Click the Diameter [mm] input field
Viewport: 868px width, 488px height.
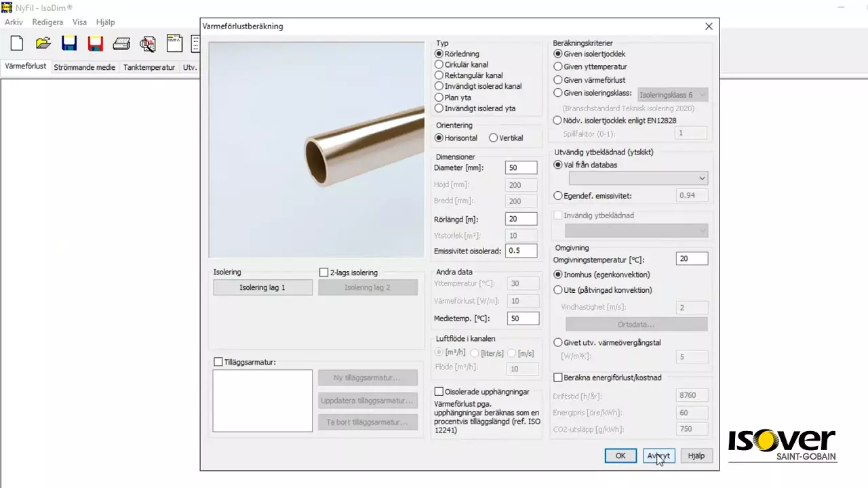tap(521, 167)
